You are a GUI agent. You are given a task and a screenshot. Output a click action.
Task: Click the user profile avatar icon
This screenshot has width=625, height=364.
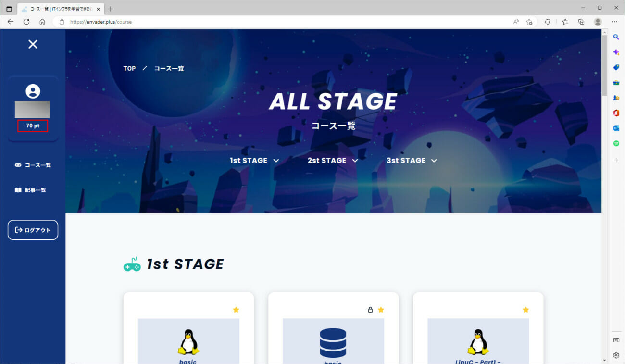[33, 91]
